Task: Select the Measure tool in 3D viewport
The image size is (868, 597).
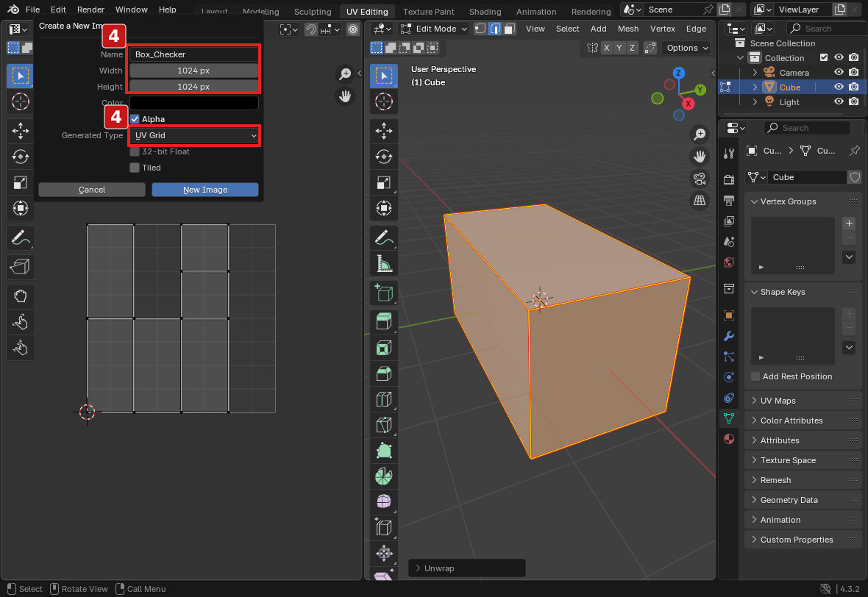Action: pyautogui.click(x=384, y=264)
